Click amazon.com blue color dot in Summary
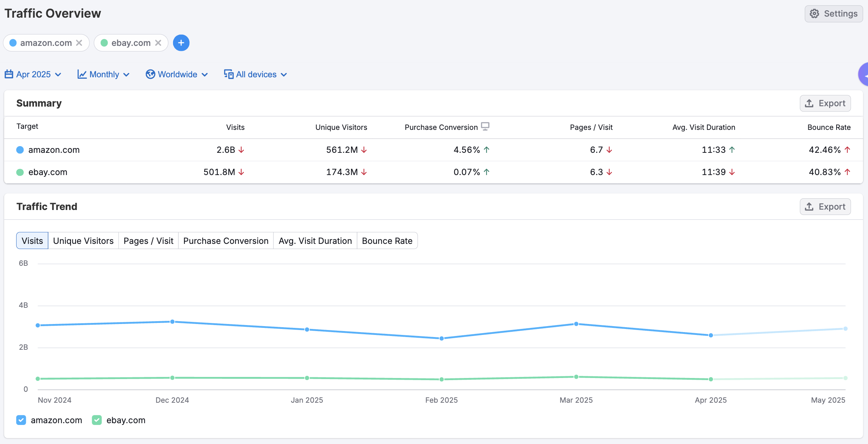Image resolution: width=868 pixels, height=444 pixels. (20, 150)
